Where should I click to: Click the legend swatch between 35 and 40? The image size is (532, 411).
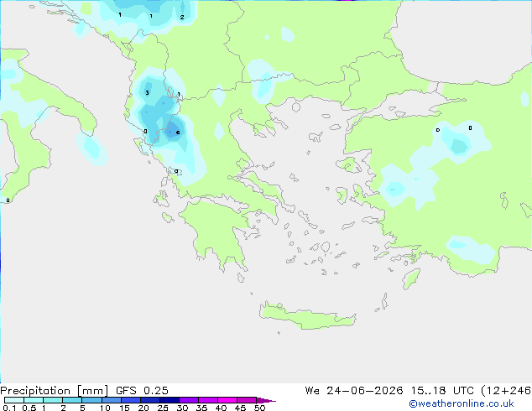click(x=208, y=400)
